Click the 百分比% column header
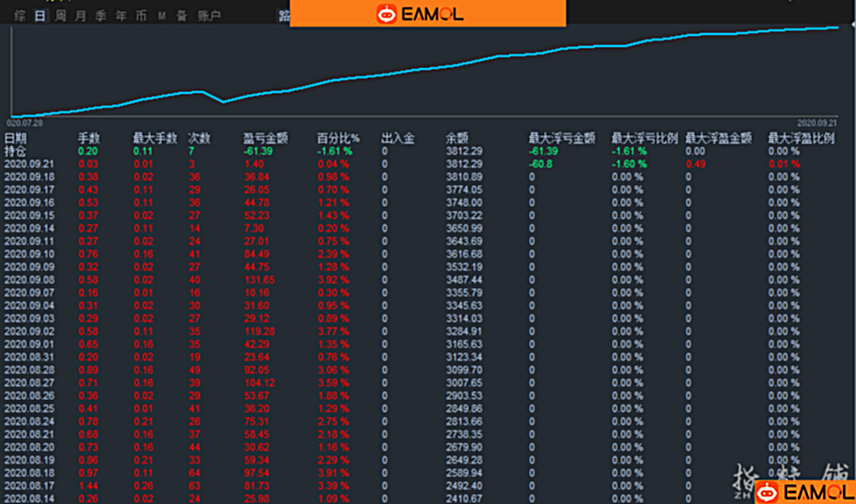 [339, 139]
